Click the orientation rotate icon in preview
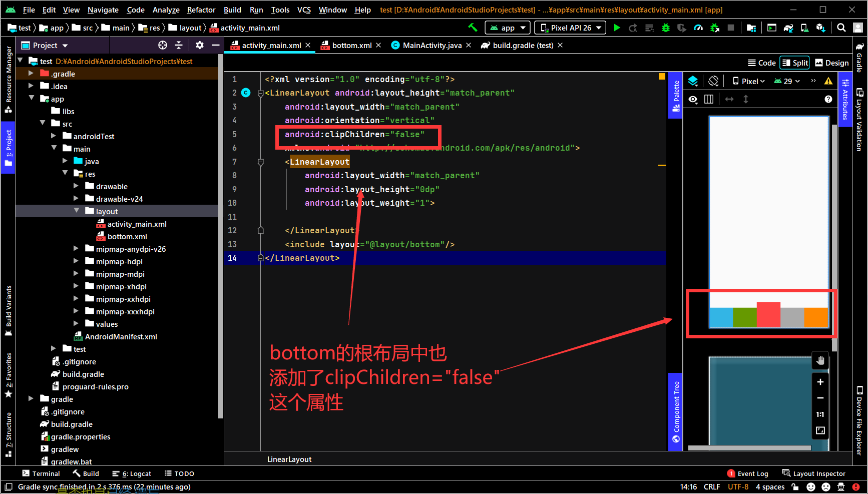Image resolution: width=868 pixels, height=494 pixels. [714, 81]
